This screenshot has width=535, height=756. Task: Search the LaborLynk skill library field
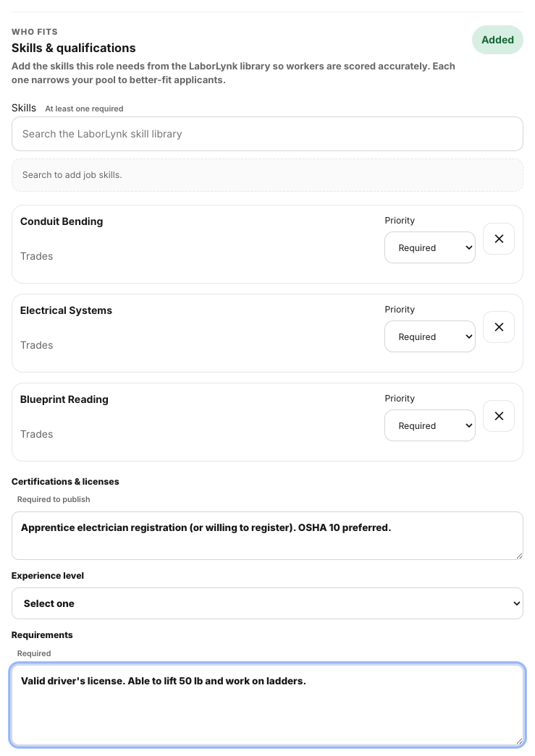tap(267, 134)
